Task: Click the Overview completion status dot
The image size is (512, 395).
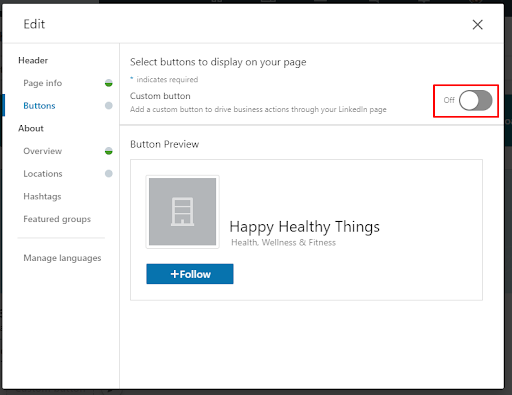Action: click(x=109, y=151)
